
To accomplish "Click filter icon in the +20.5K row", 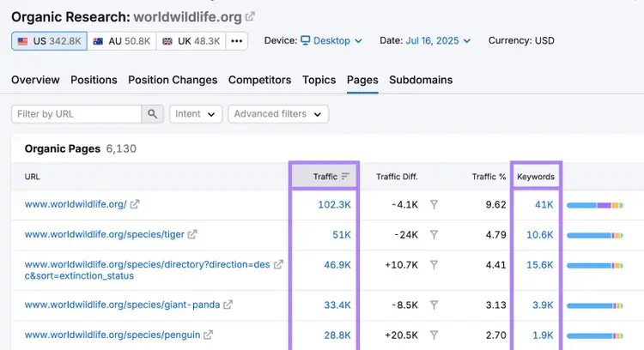I will point(434,335).
